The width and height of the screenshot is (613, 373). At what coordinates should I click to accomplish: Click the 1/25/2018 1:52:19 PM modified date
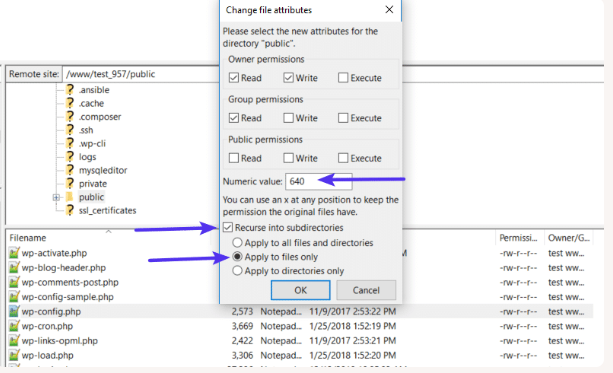352,326
